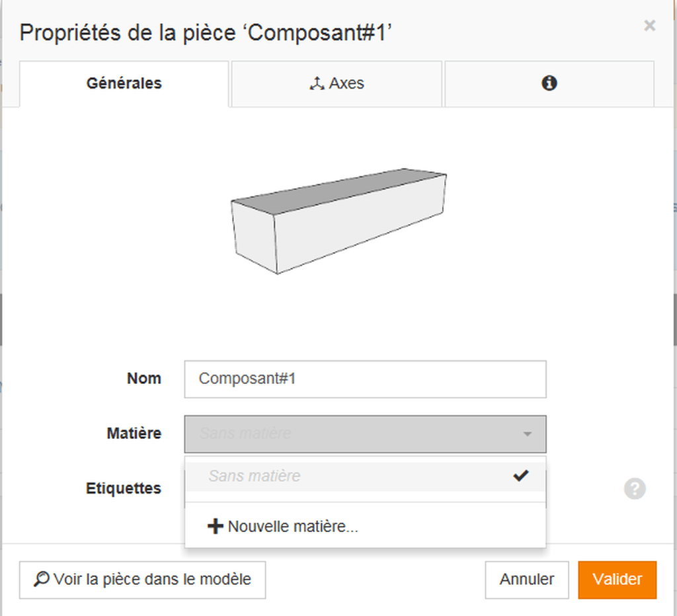This screenshot has width=677, height=616.
Task: Collapse the Matière dropdown arrow
Action: tap(527, 434)
